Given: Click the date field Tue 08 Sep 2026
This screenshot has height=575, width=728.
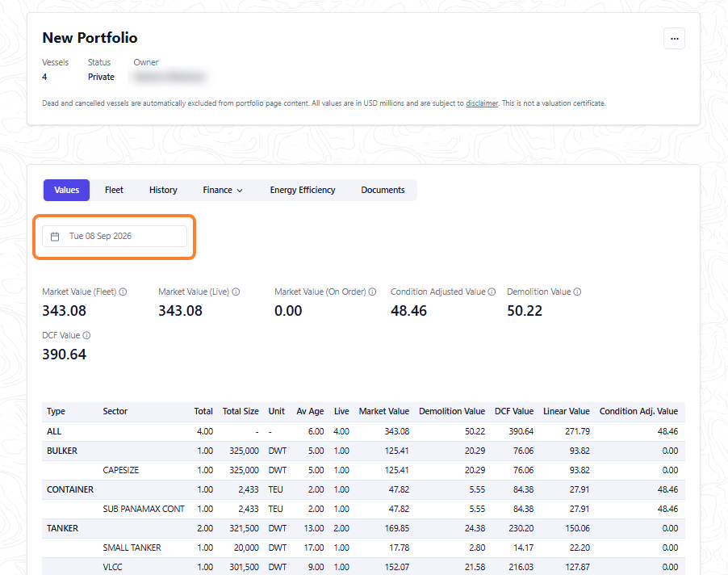Looking at the screenshot, I should pyautogui.click(x=115, y=237).
